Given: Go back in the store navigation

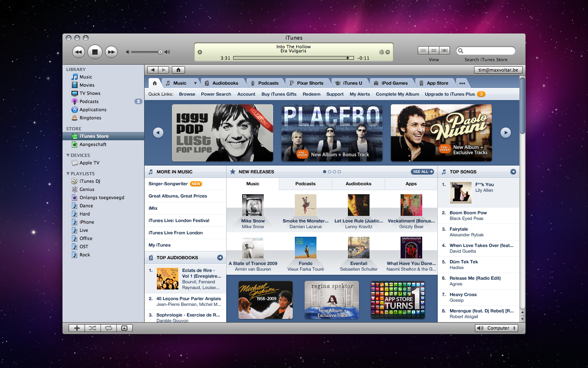Looking at the screenshot, I should (153, 70).
